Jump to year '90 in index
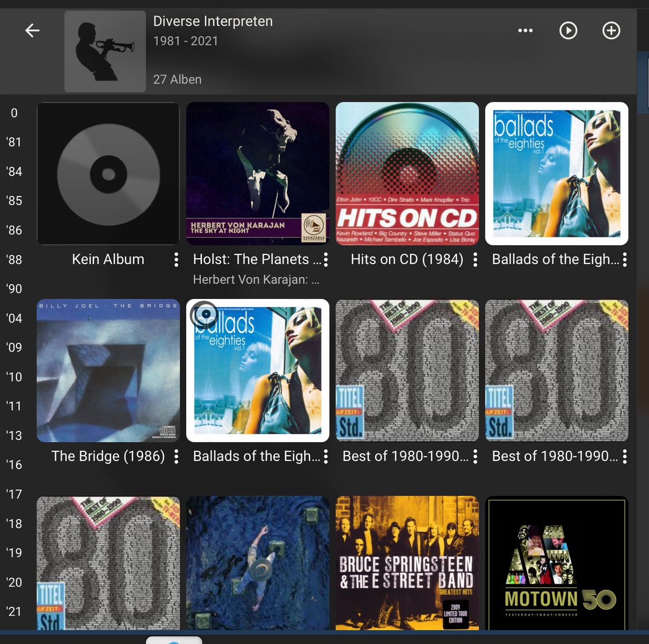 point(14,289)
